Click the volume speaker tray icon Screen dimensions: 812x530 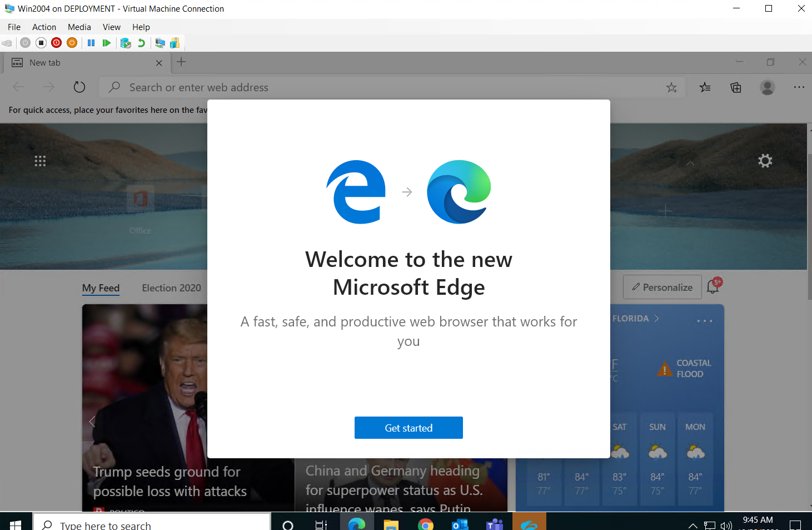pyautogui.click(x=726, y=525)
